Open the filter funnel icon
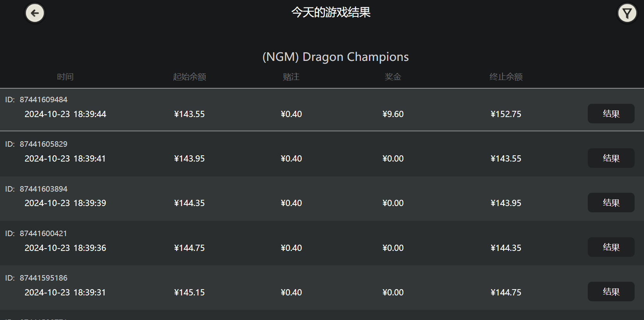The image size is (644, 320). pos(627,13)
